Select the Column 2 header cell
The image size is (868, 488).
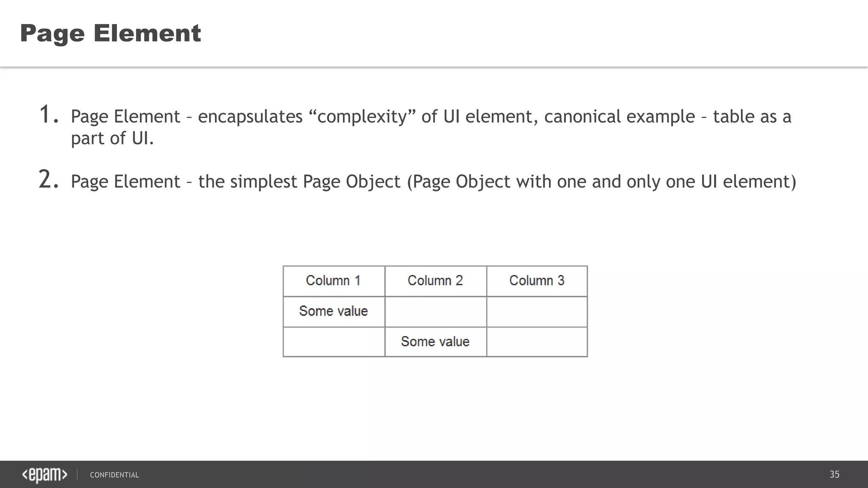[x=435, y=281]
